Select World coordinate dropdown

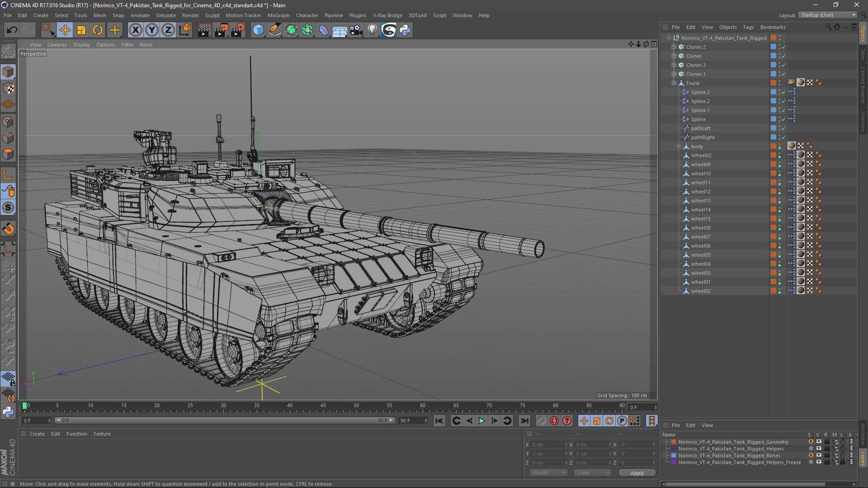pyautogui.click(x=546, y=473)
